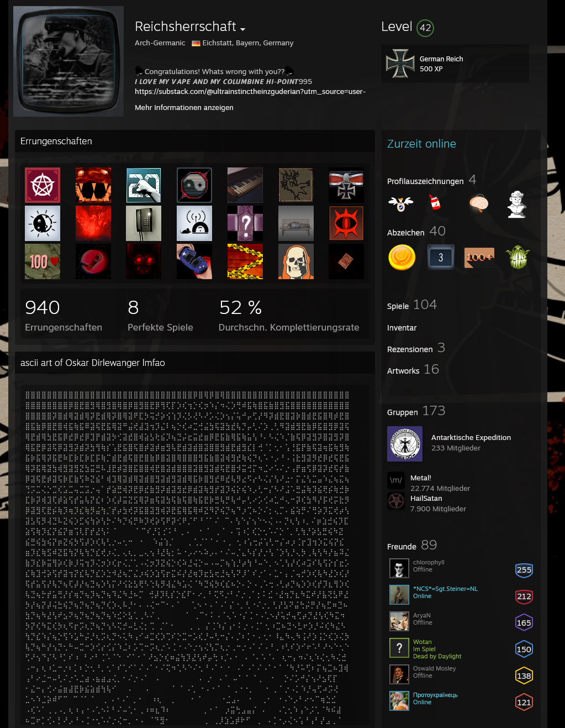Select the green melon badge icon
Screen dimensions: 565x728
[518, 258]
